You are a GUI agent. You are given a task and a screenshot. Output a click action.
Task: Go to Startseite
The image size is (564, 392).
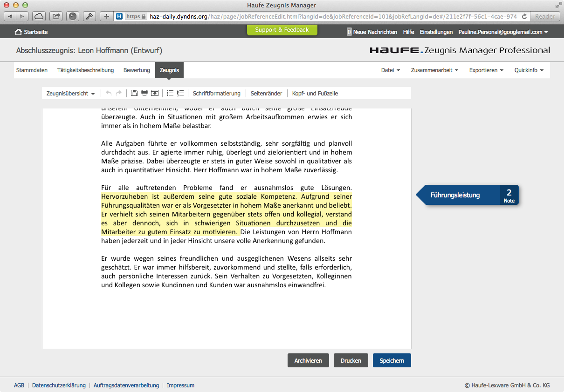click(36, 32)
